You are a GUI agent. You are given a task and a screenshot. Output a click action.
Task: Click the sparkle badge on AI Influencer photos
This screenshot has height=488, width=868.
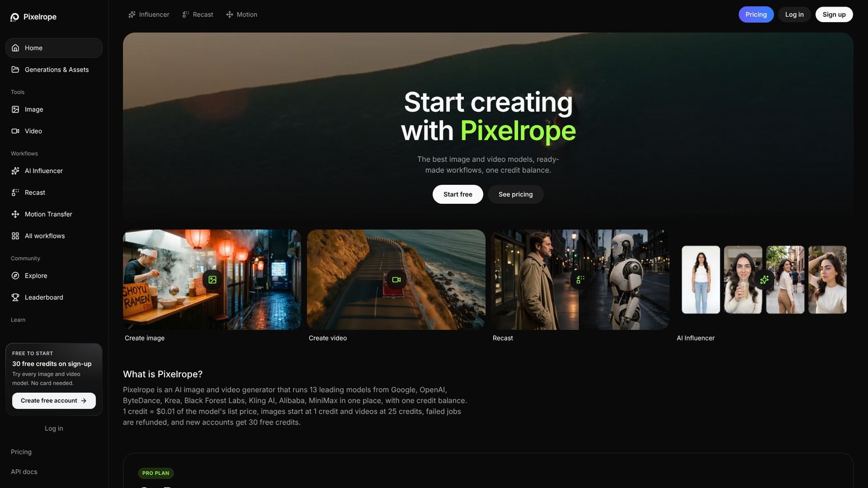[764, 280]
